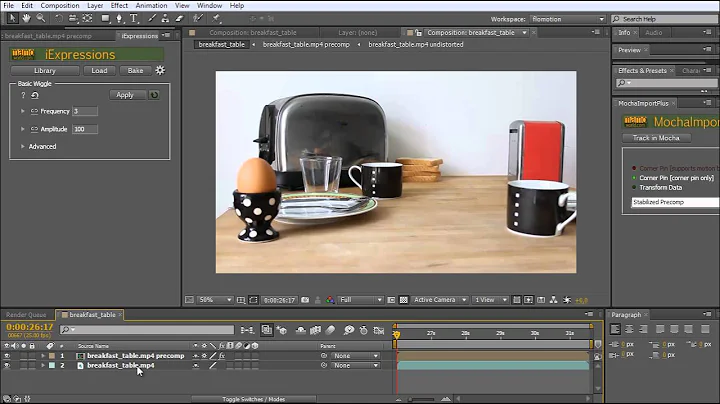Click the Library button
This screenshot has height=404, width=720.
[45, 71]
